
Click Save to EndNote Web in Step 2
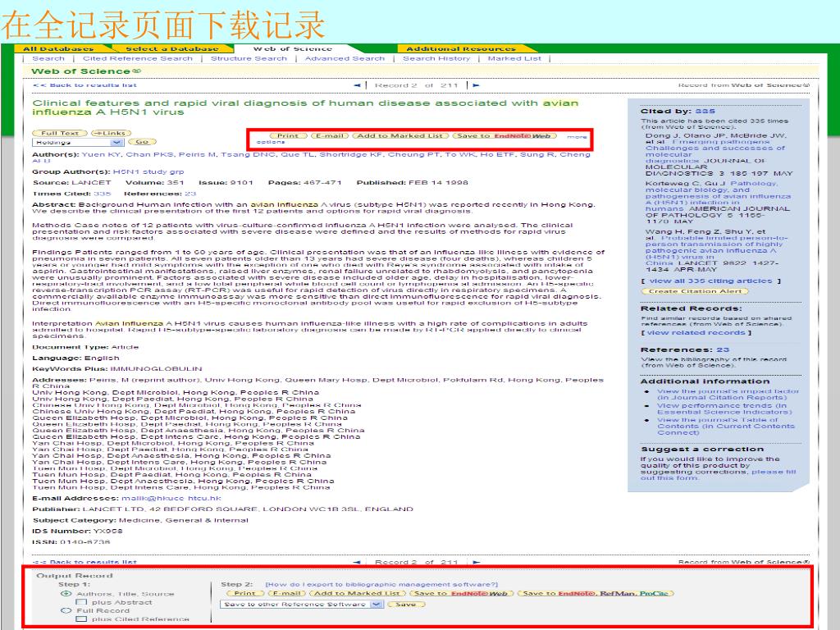(461, 593)
